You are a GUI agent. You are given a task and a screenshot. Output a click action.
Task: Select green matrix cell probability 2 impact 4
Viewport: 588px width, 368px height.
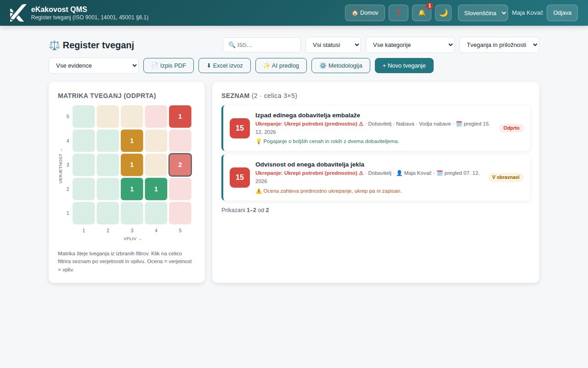(x=156, y=189)
